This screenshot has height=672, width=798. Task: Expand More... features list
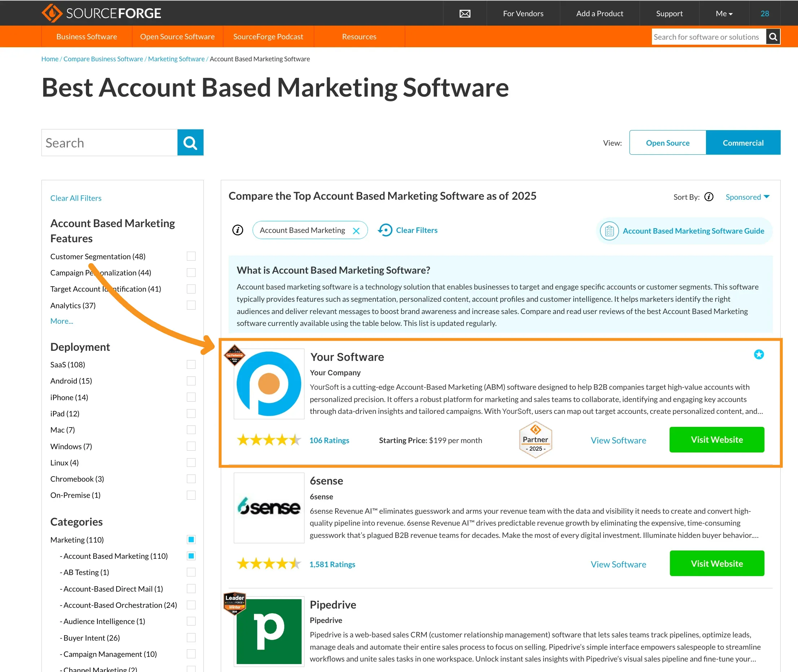62,321
